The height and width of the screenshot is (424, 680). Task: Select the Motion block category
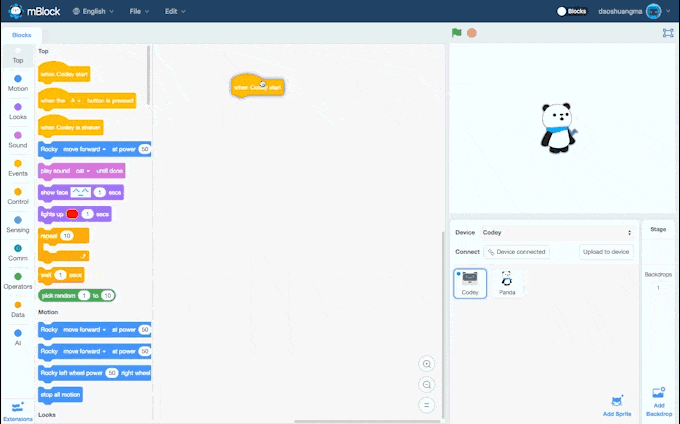(x=18, y=82)
